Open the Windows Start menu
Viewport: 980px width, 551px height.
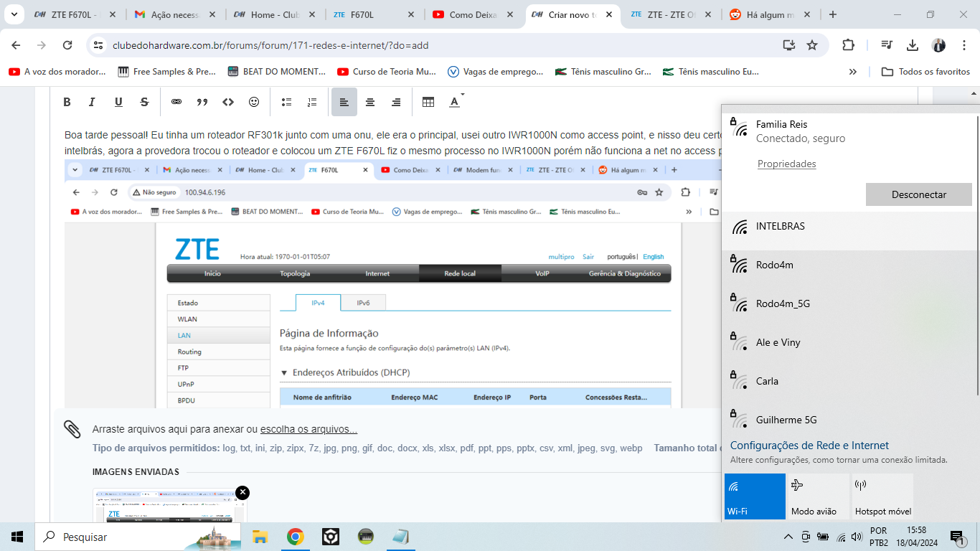pos(17,537)
